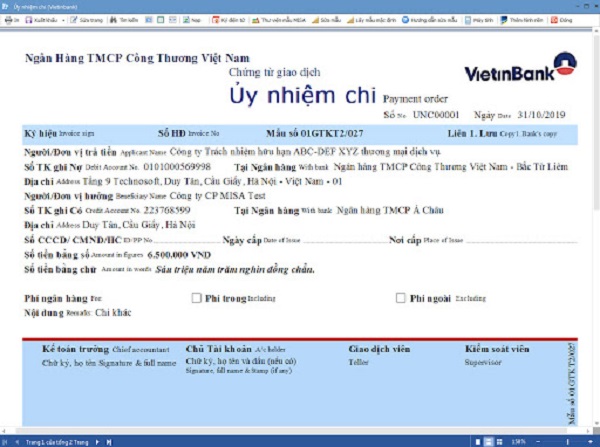Click the Ký điện tử icon
The height and width of the screenshot is (447, 600).
point(216,20)
